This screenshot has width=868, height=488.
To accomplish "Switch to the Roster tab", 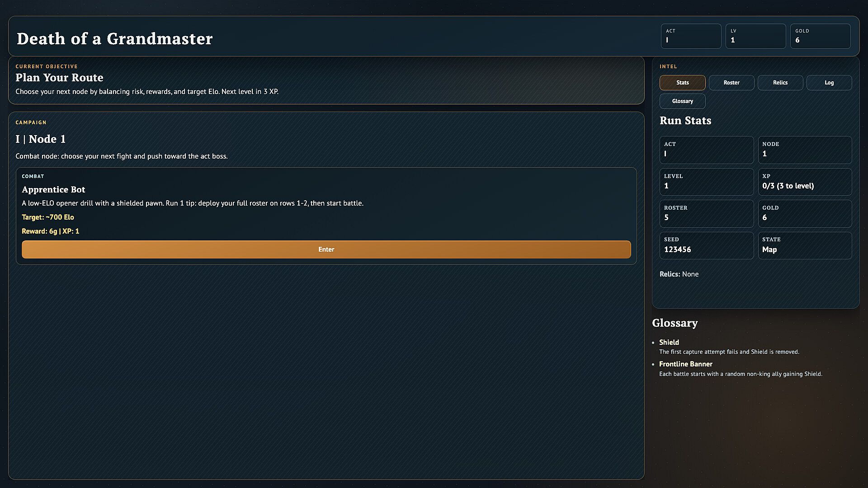I will point(731,83).
